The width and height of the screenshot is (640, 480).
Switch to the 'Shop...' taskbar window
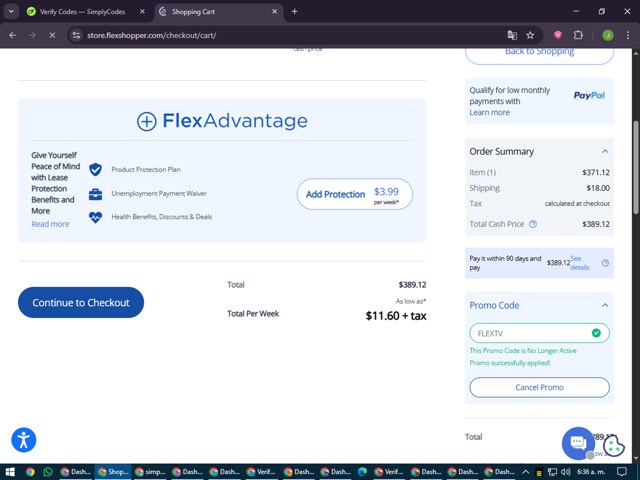pos(113,472)
